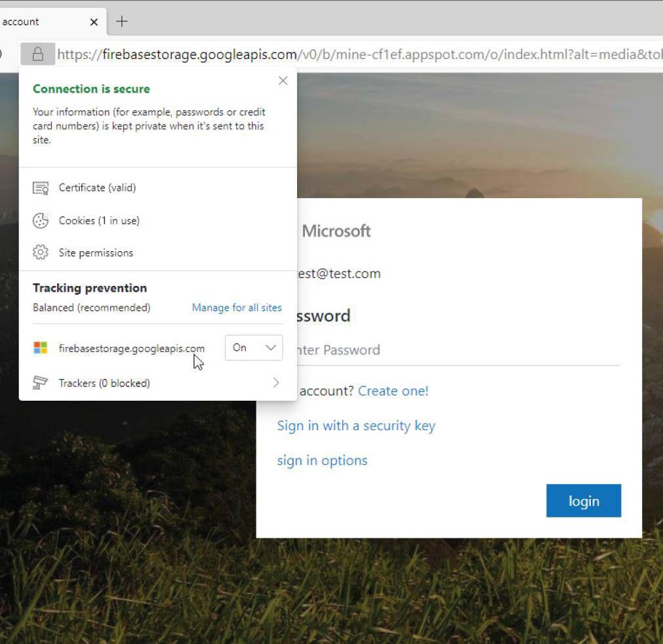Open a new tab with plus button
Image resolution: width=663 pixels, height=644 pixels.
[122, 22]
